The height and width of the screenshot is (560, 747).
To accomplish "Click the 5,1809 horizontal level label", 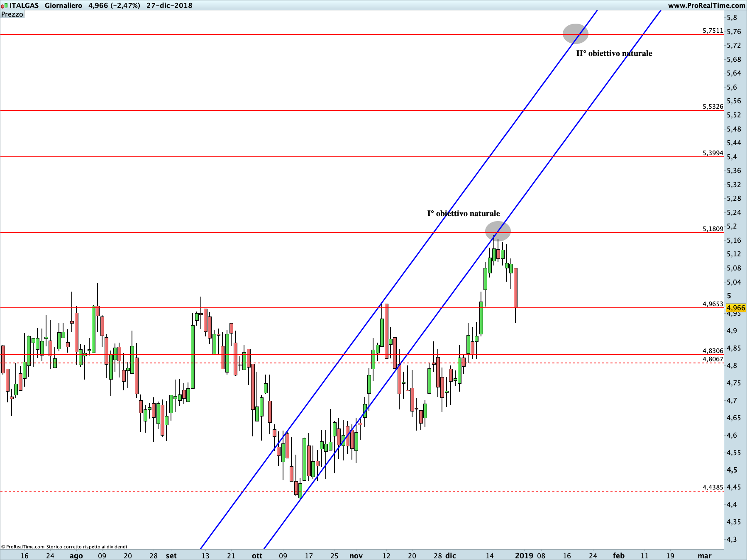I will click(x=713, y=229).
